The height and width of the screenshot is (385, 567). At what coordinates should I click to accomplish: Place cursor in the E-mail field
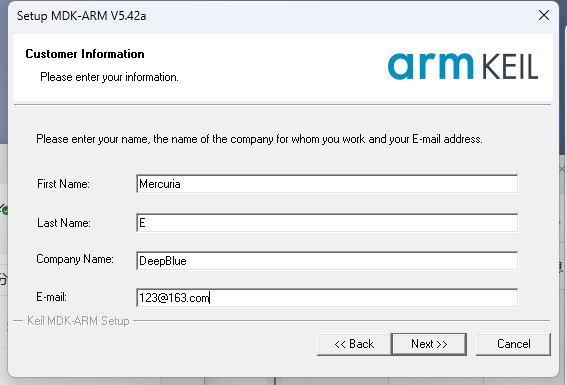(327, 298)
